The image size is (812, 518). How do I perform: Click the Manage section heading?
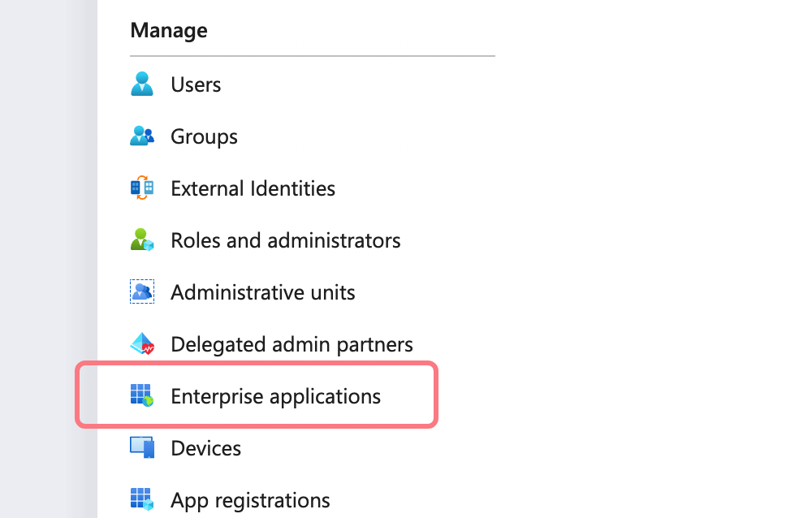click(x=168, y=31)
